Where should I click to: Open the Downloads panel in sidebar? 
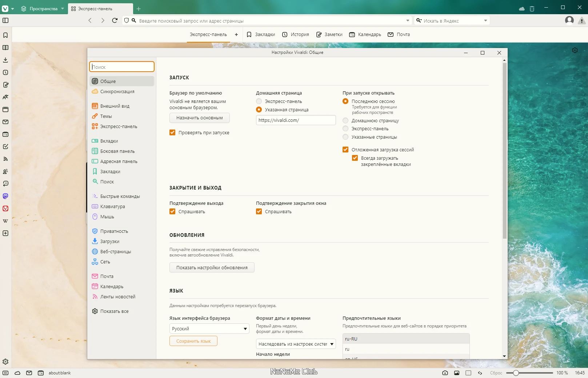click(x=5, y=60)
